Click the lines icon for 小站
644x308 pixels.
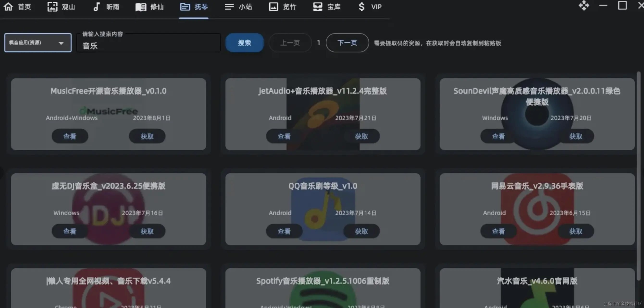coord(229,7)
